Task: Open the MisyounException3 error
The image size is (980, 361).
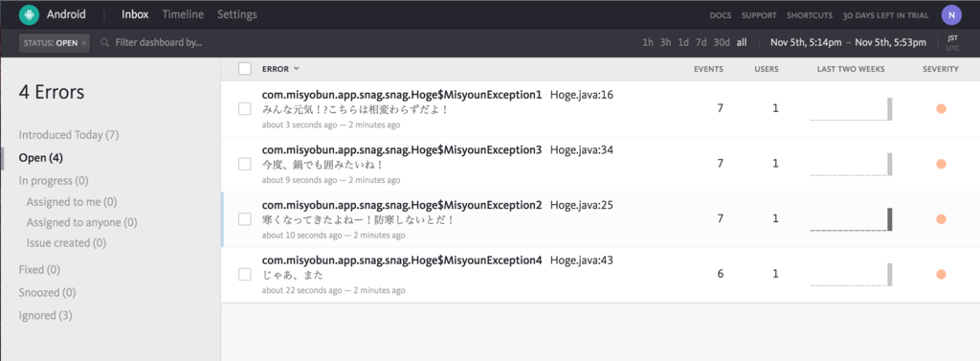Action: [402, 150]
